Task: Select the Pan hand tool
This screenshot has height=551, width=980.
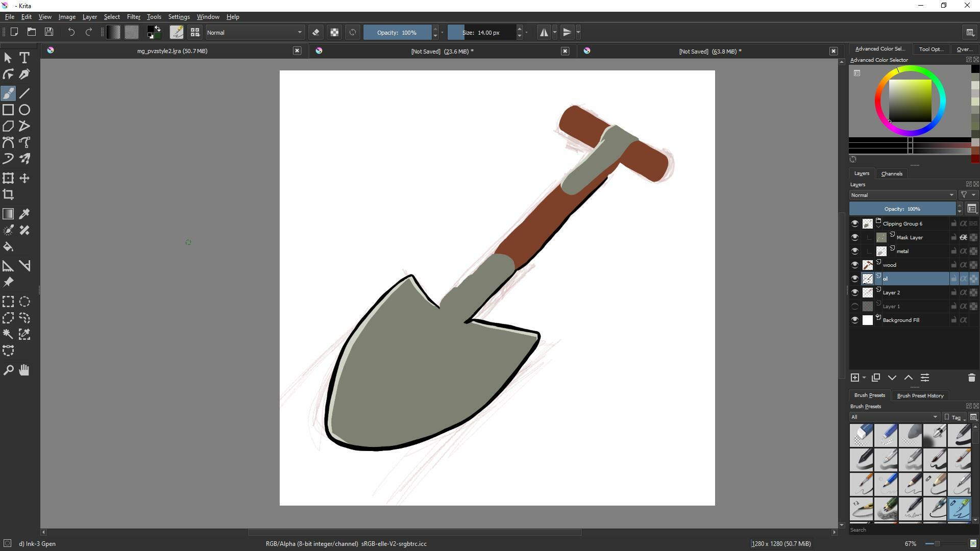Action: click(x=24, y=370)
